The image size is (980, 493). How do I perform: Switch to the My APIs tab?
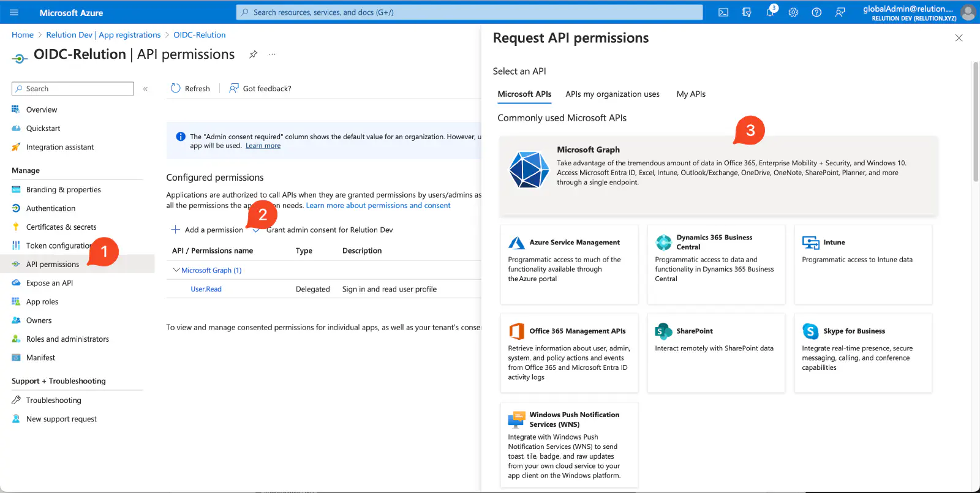click(x=691, y=94)
